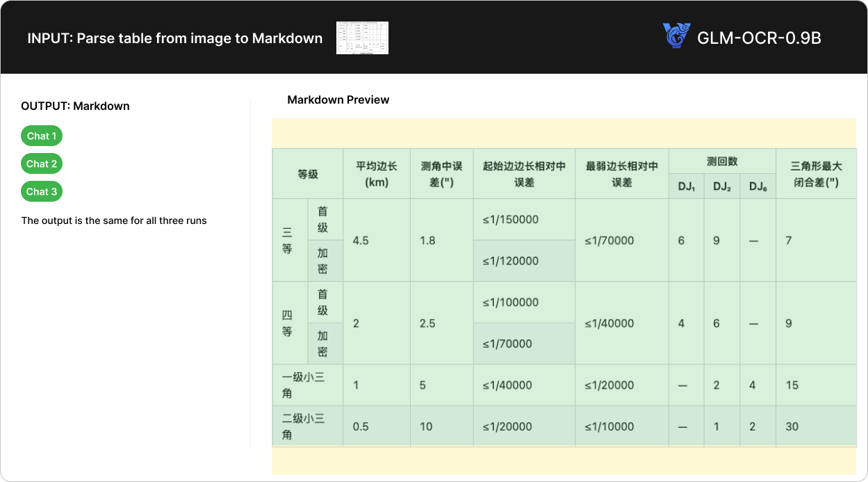The height and width of the screenshot is (482, 868).
Task: Select the 一级小三角 row label
Action: (303, 385)
